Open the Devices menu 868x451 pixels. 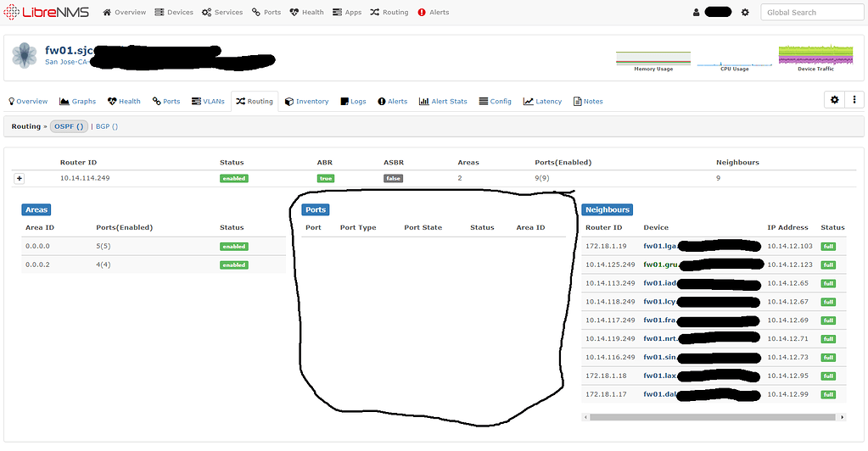[x=174, y=12]
